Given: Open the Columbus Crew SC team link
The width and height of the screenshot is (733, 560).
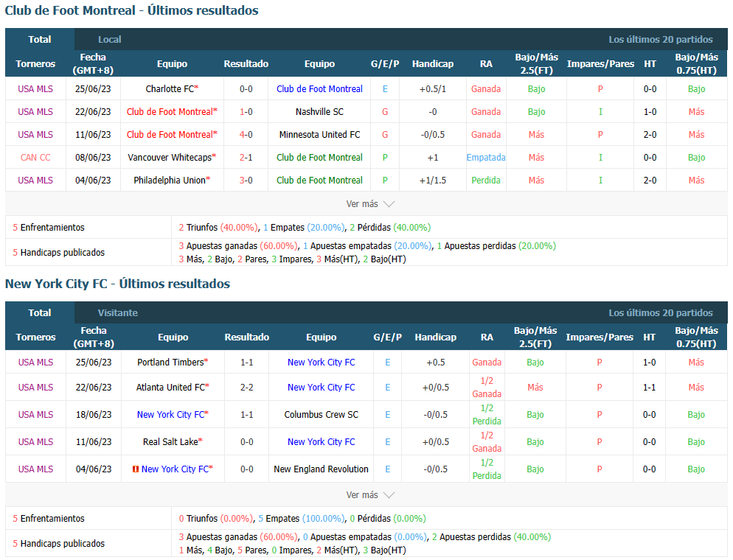Looking at the screenshot, I should point(322,414).
